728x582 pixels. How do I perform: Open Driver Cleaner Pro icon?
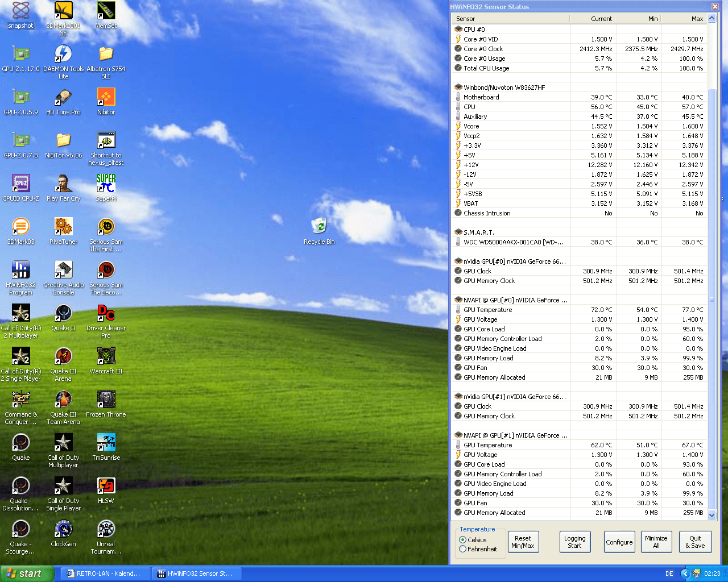pyautogui.click(x=106, y=321)
